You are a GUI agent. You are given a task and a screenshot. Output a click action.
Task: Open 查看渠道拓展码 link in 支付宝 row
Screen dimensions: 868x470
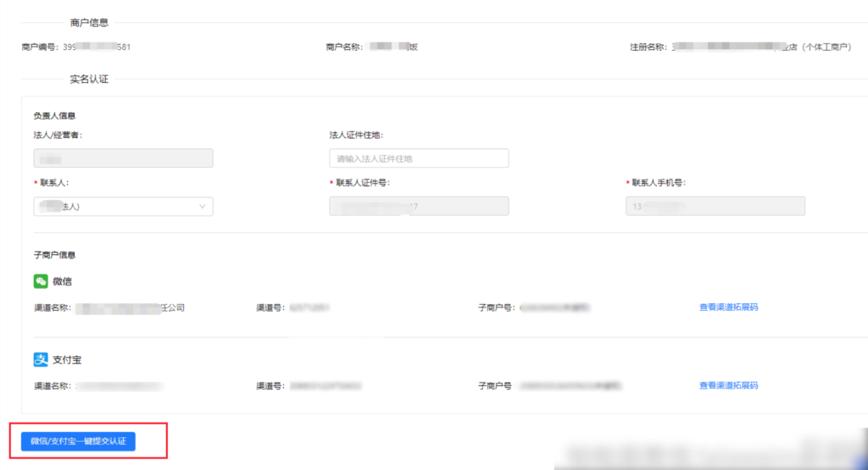point(728,385)
